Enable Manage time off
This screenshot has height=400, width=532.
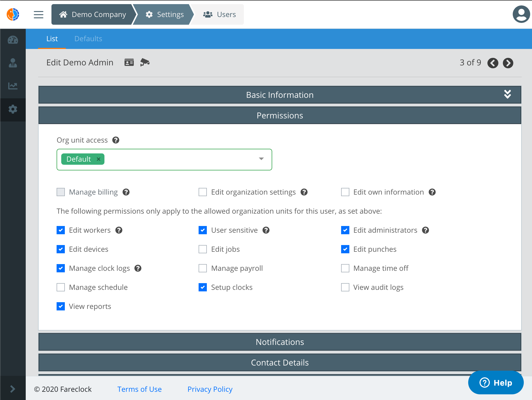pyautogui.click(x=345, y=268)
